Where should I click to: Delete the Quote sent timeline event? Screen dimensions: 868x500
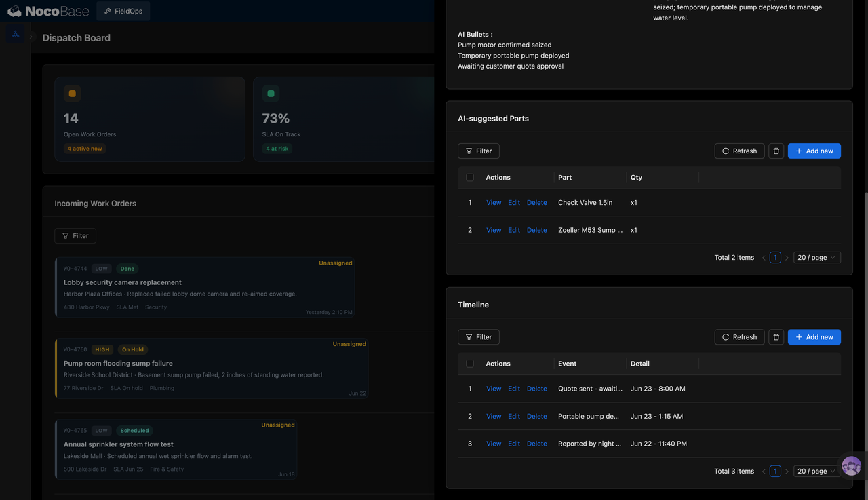coord(536,389)
